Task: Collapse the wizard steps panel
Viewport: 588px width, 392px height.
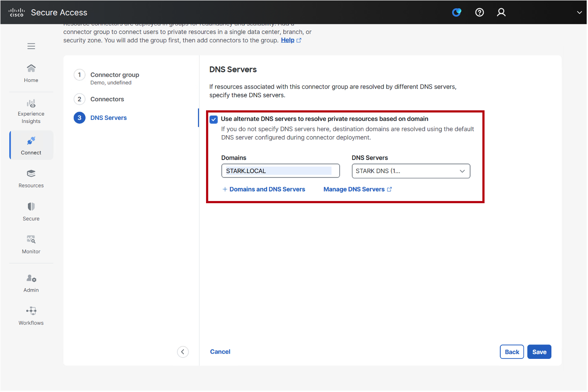Action: coord(183,352)
